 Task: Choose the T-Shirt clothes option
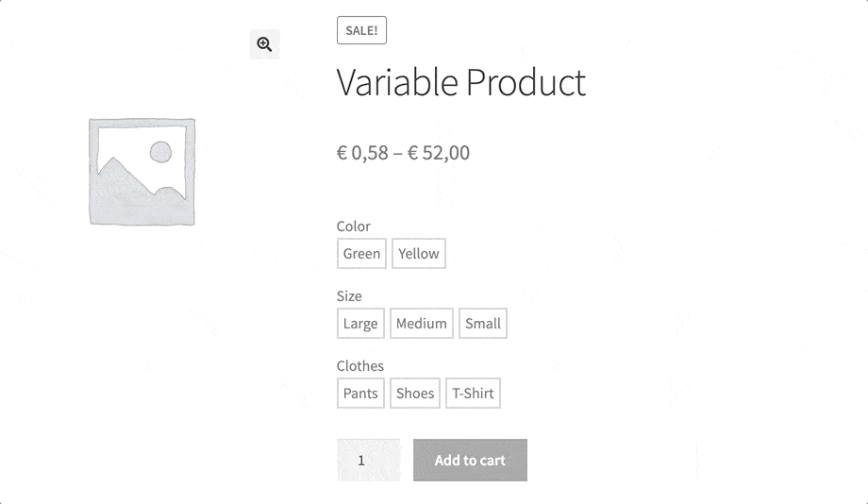473,394
